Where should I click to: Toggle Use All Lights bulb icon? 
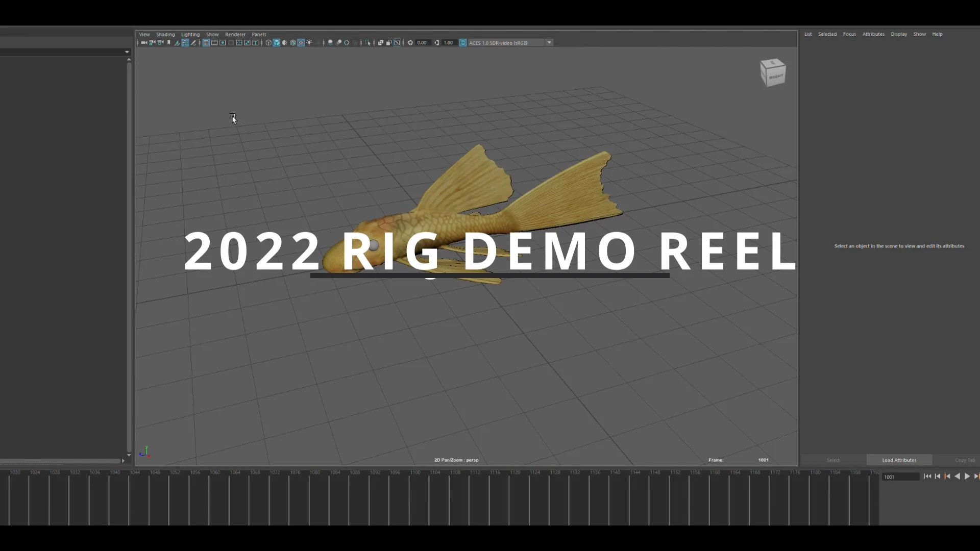(x=309, y=43)
